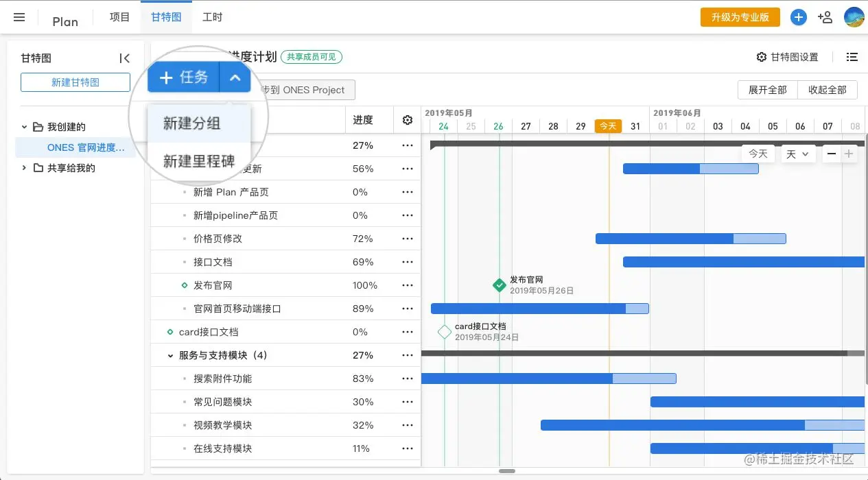The image size is (868, 480).
Task: Open the user avatar menu
Action: [854, 17]
